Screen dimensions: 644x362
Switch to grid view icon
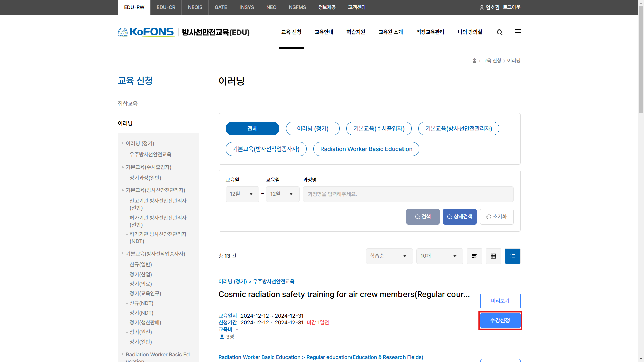click(493, 256)
